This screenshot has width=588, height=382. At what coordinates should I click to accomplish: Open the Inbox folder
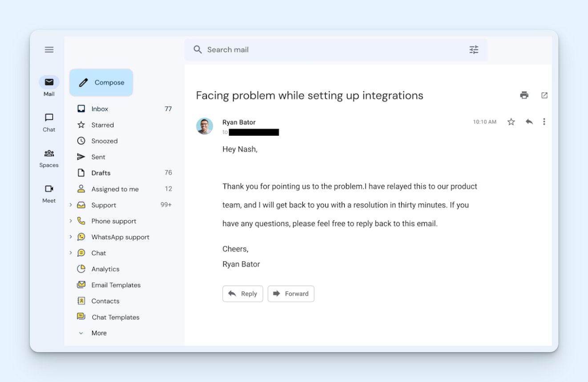click(100, 109)
